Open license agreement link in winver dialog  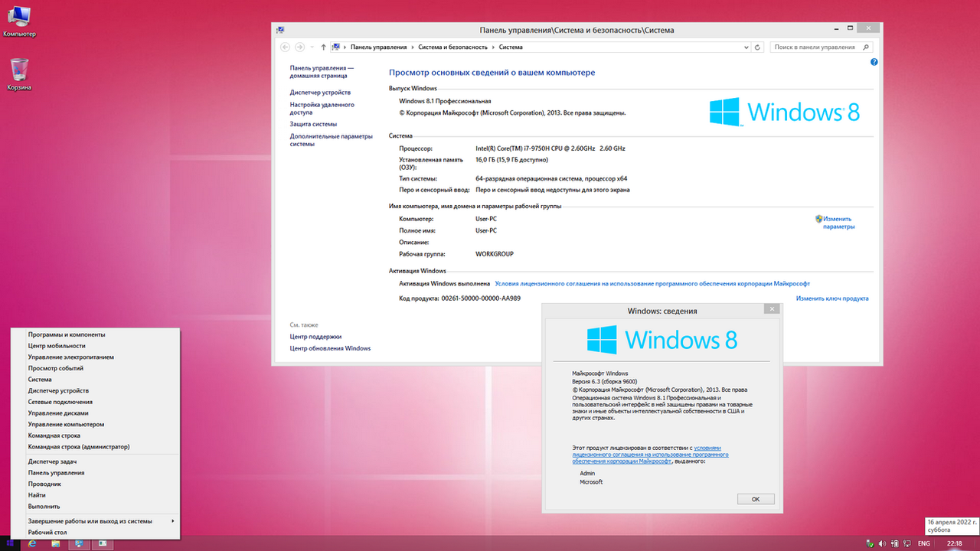tap(650, 455)
